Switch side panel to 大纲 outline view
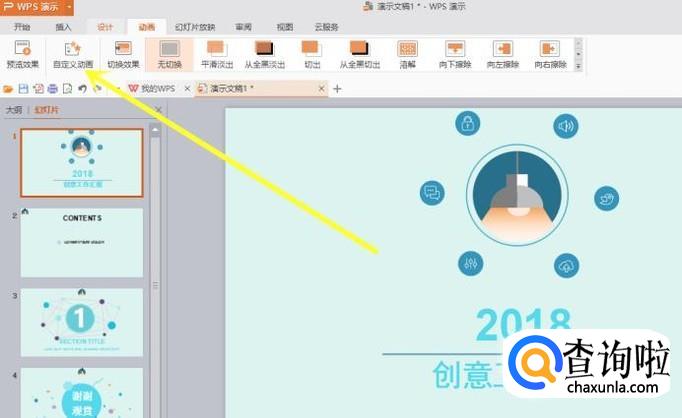 13,110
